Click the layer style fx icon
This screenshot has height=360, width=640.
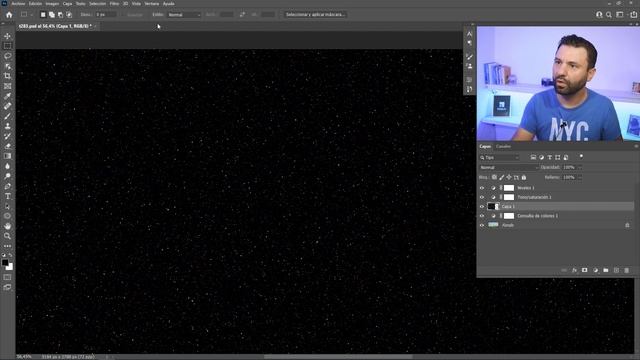pyautogui.click(x=574, y=270)
